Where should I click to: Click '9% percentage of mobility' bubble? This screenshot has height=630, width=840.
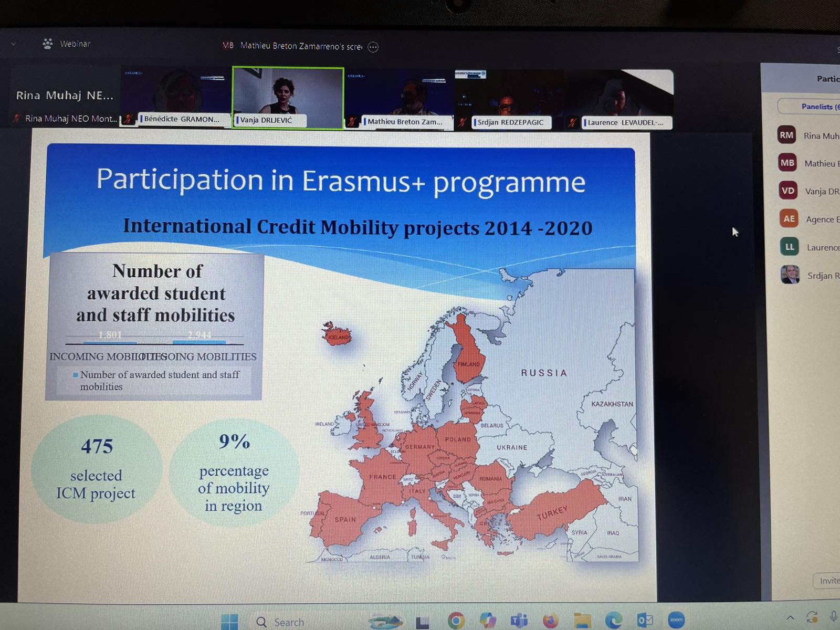point(234,472)
